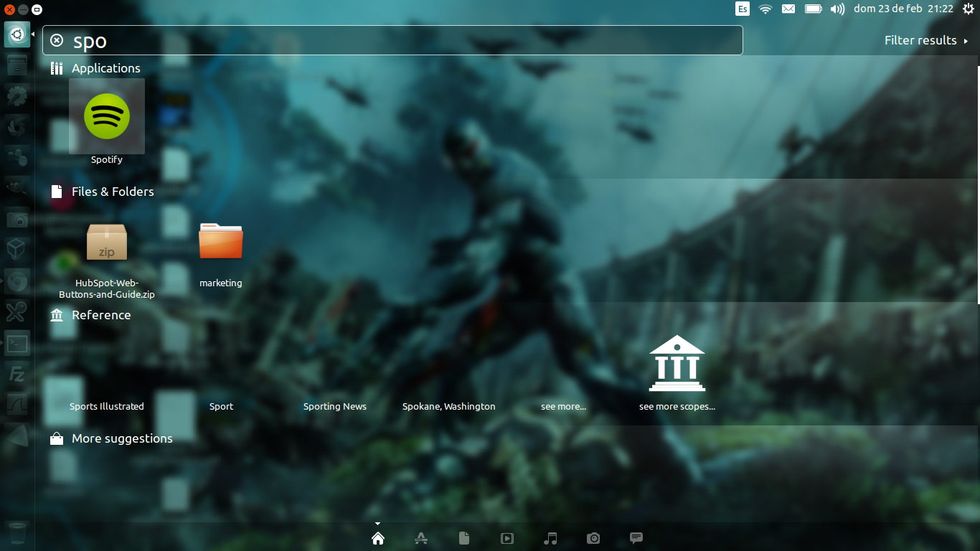Click the "see more scopes..." building icon
The image size is (980, 551).
pos(677,364)
